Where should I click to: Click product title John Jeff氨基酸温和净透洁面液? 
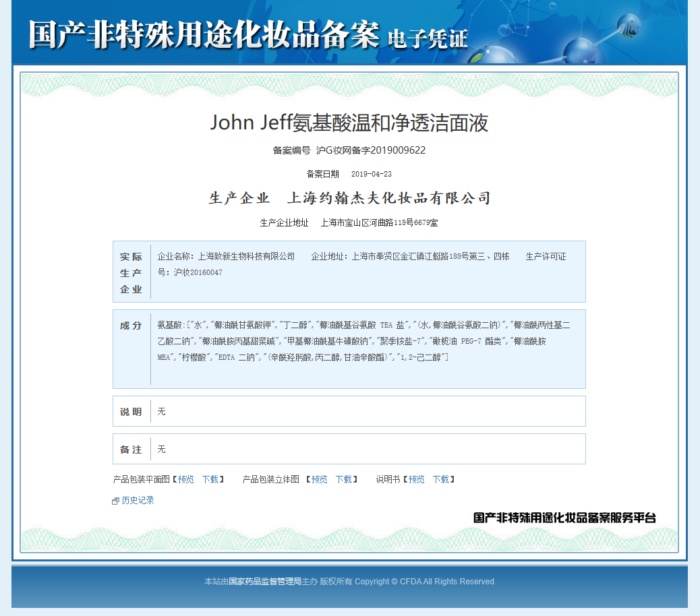349,123
